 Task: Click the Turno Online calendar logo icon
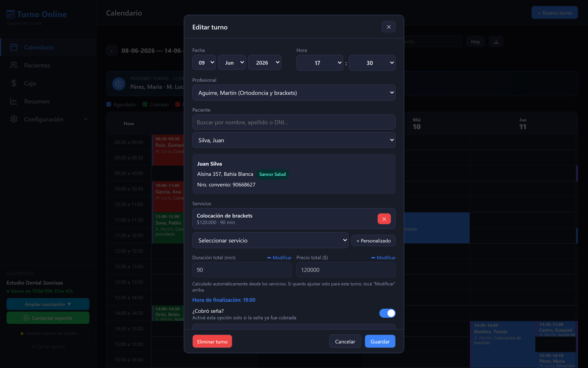tap(11, 14)
